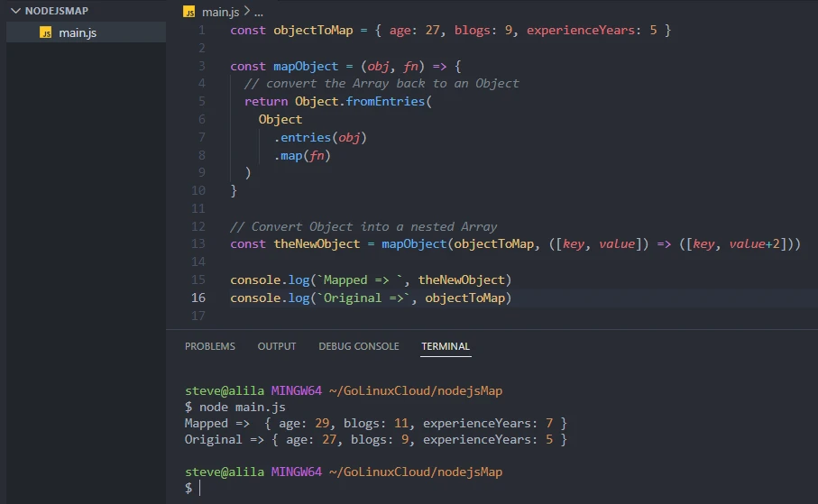Switch to the PROBLEMS tab

coord(209,346)
